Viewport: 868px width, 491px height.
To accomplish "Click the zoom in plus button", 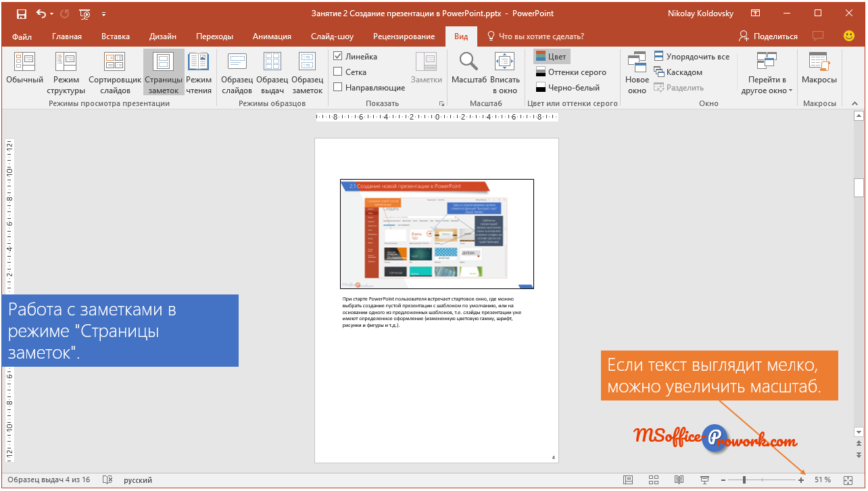I will click(x=801, y=480).
